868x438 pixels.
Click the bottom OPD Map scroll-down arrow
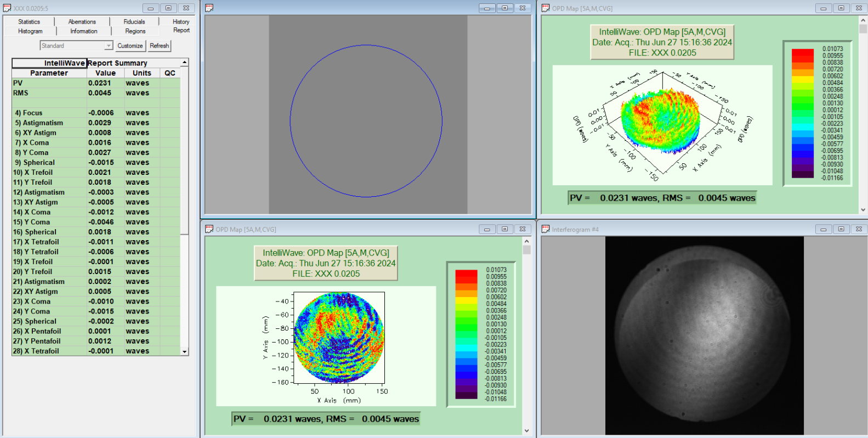tap(526, 430)
